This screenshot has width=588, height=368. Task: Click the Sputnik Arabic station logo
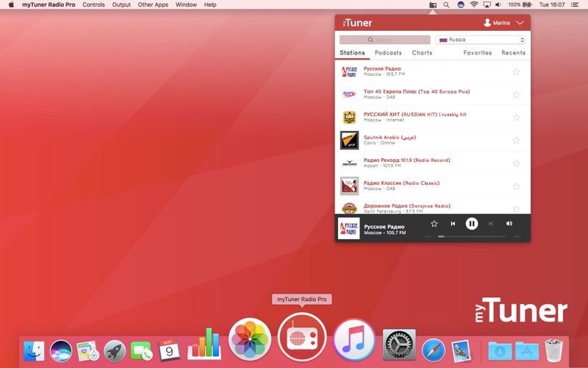click(x=349, y=140)
